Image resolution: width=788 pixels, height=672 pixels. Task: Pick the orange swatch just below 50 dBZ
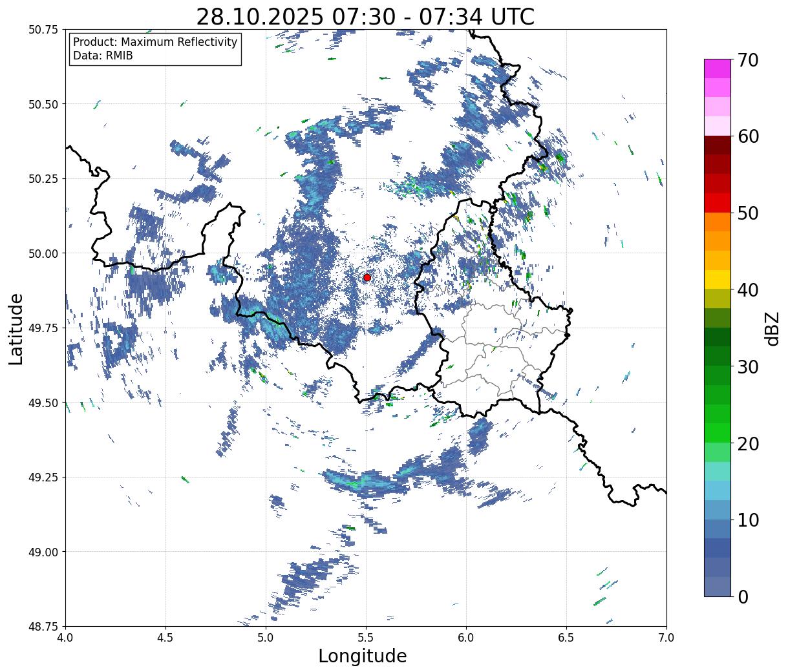click(718, 222)
